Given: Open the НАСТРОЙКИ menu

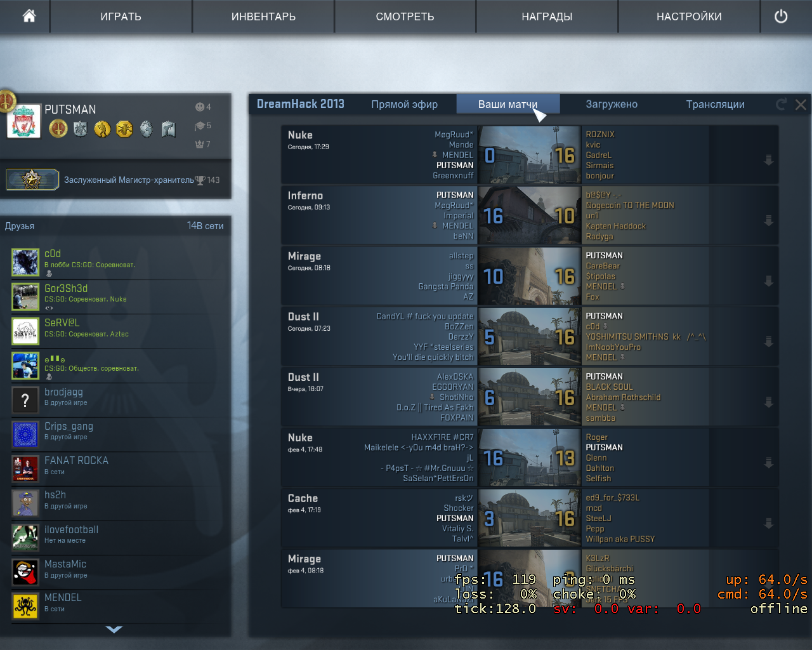Looking at the screenshot, I should click(x=689, y=17).
